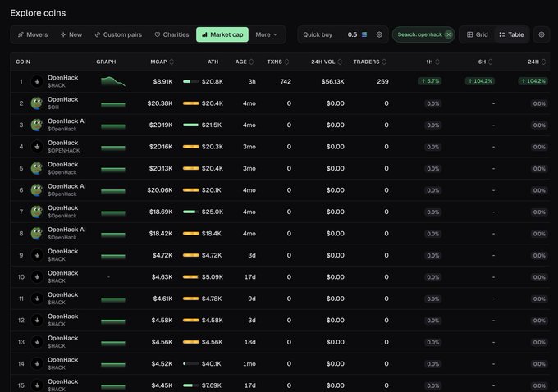This screenshot has height=392, width=558.
Task: Open table settings gear at far right
Action: coord(542,34)
